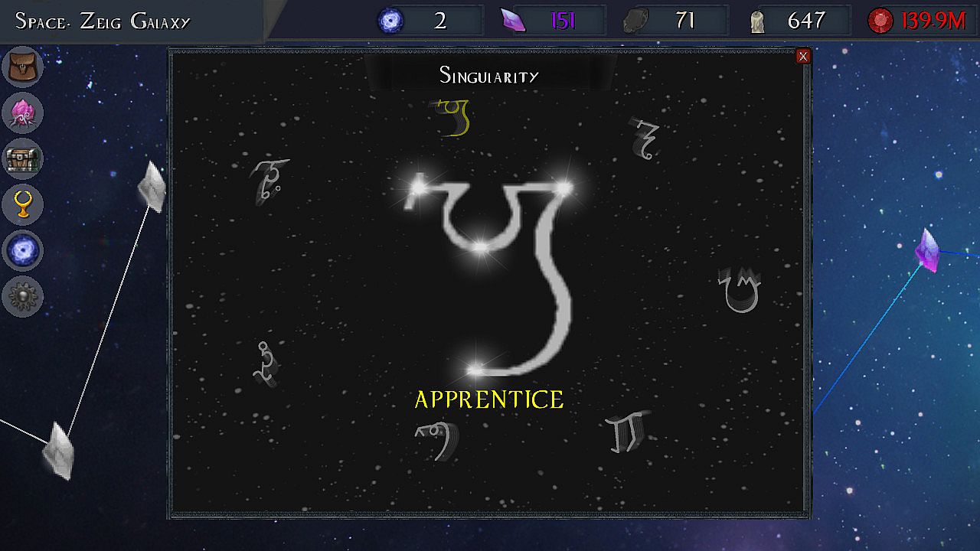Click the purple crystal resource icon
This screenshot has height=551, width=980.
(512, 21)
